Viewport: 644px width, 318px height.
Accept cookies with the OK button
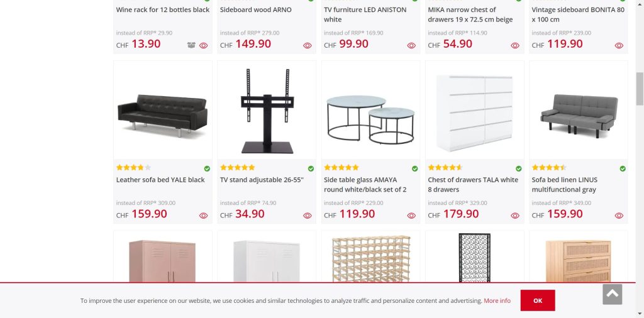537,300
